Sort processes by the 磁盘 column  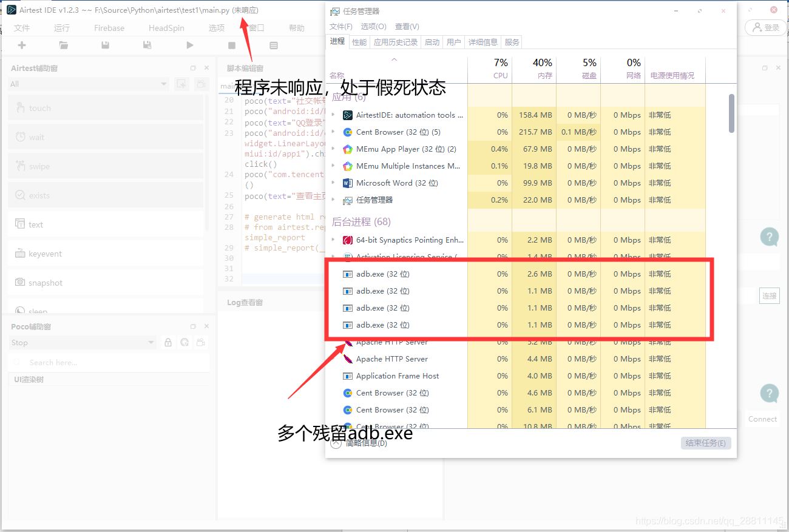578,69
